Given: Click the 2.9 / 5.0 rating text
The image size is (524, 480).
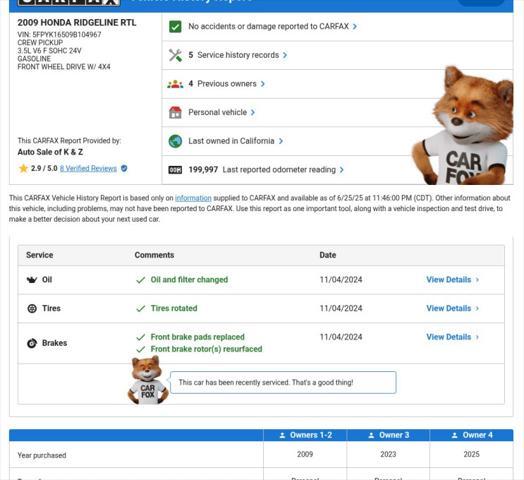Looking at the screenshot, I should click(x=44, y=168).
